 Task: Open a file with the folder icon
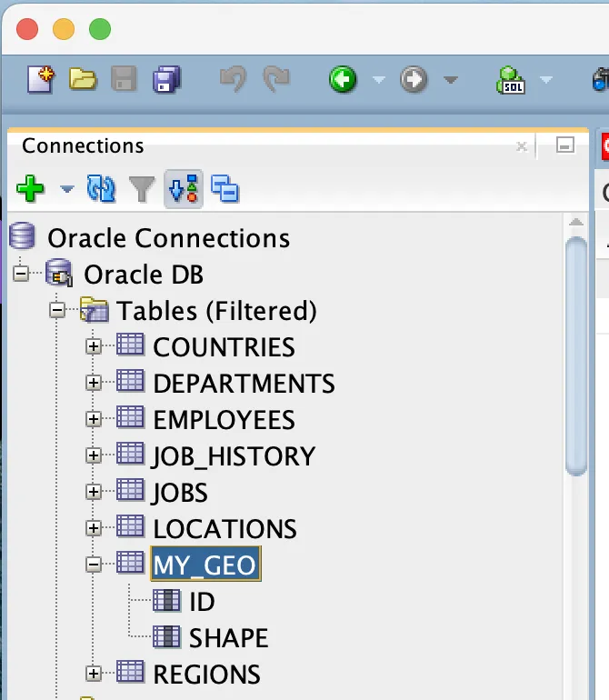[x=83, y=79]
